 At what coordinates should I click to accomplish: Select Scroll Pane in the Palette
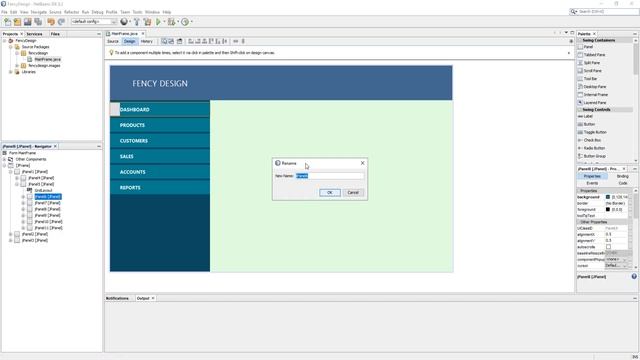point(589,71)
